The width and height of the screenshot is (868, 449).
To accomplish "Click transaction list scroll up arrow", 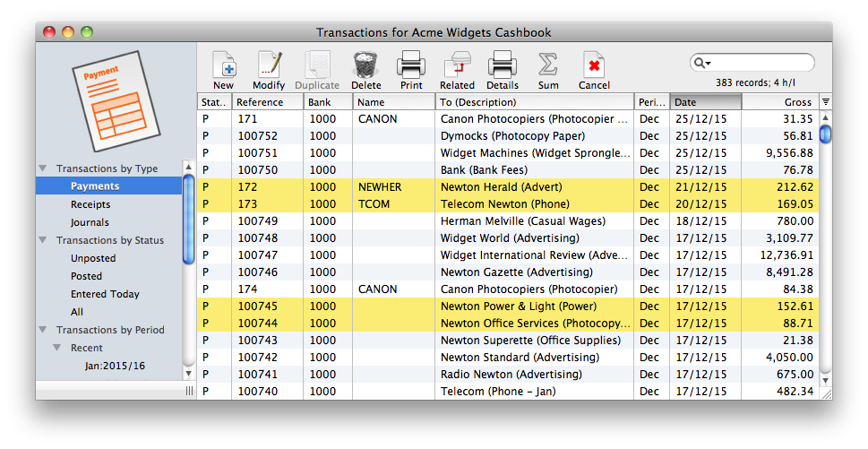I will (x=825, y=117).
